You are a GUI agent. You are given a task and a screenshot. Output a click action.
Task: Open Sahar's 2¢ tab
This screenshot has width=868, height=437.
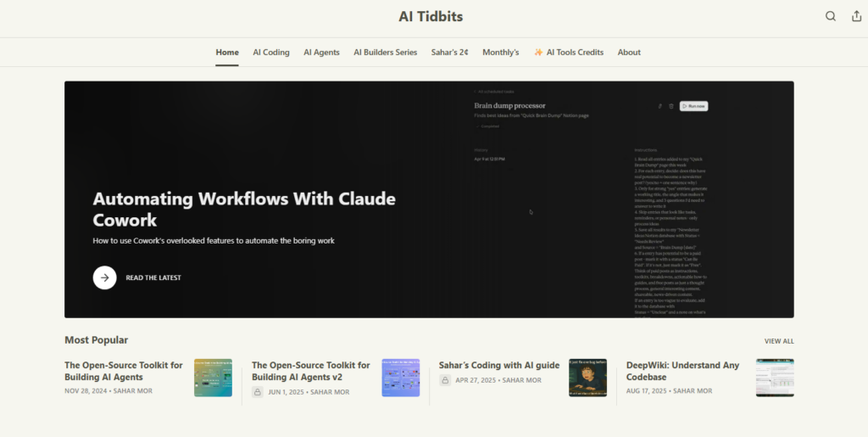pyautogui.click(x=449, y=52)
